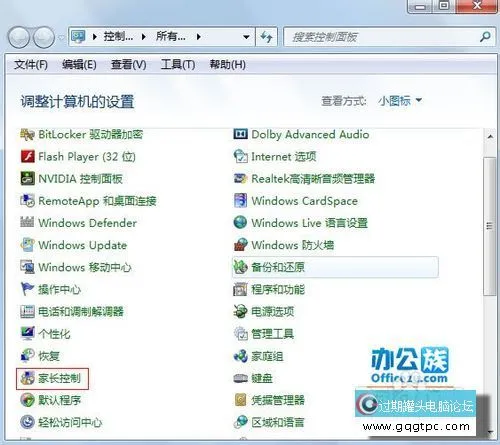This screenshot has height=445, width=500.
Task: Open 程序和功能 icon
Action: (240, 289)
